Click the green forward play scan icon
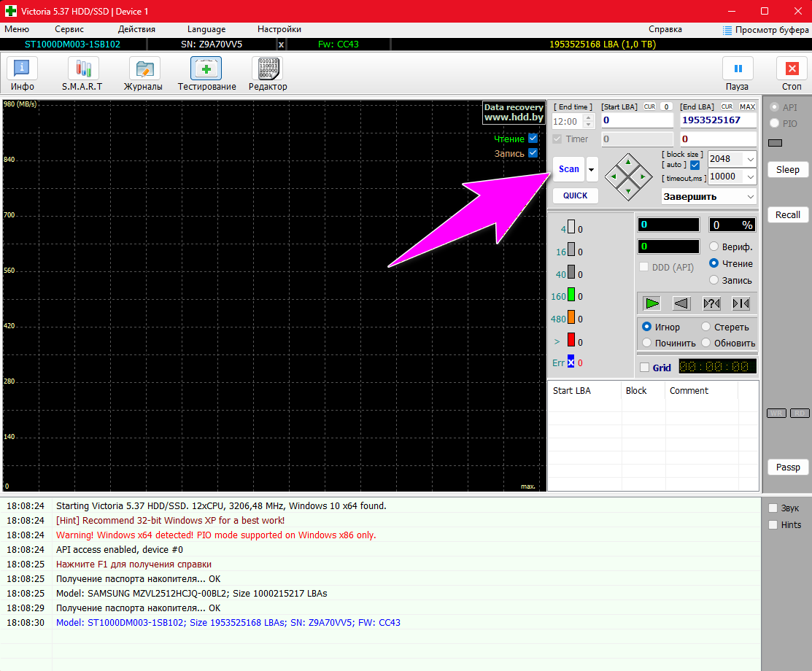 (x=652, y=303)
